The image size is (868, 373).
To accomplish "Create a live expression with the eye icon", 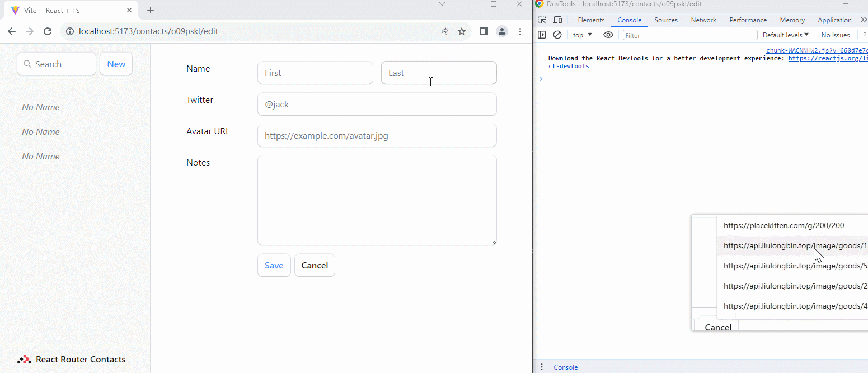I will (x=608, y=35).
